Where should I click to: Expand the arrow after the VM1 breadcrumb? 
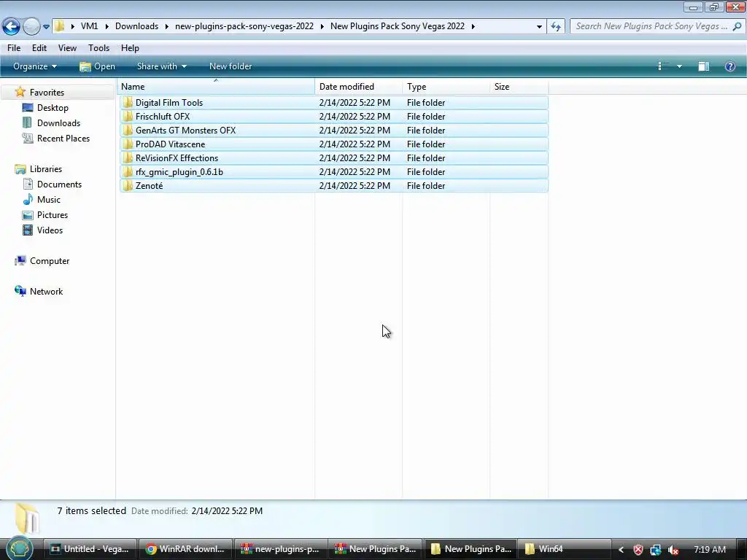[x=107, y=26]
